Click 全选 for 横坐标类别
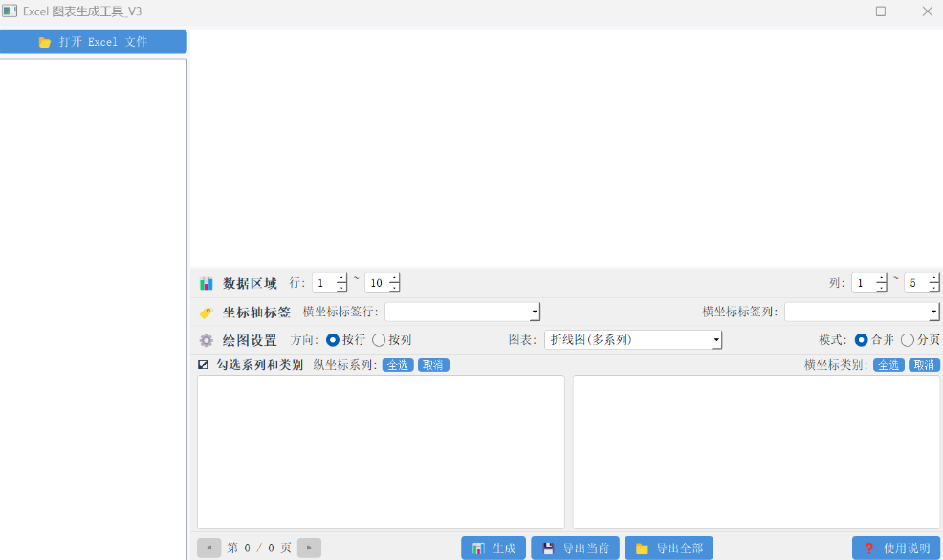943x560 pixels. (888, 365)
